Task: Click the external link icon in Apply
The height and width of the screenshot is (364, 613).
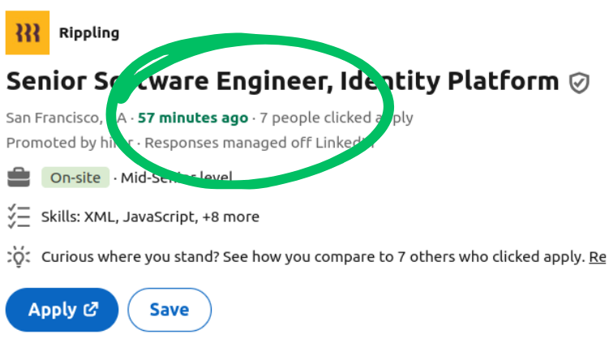Action: tap(91, 309)
